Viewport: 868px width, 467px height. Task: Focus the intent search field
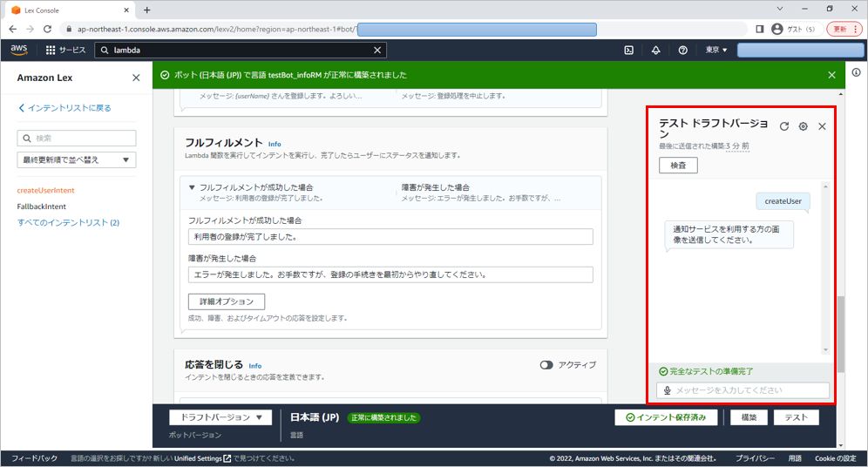coord(77,139)
